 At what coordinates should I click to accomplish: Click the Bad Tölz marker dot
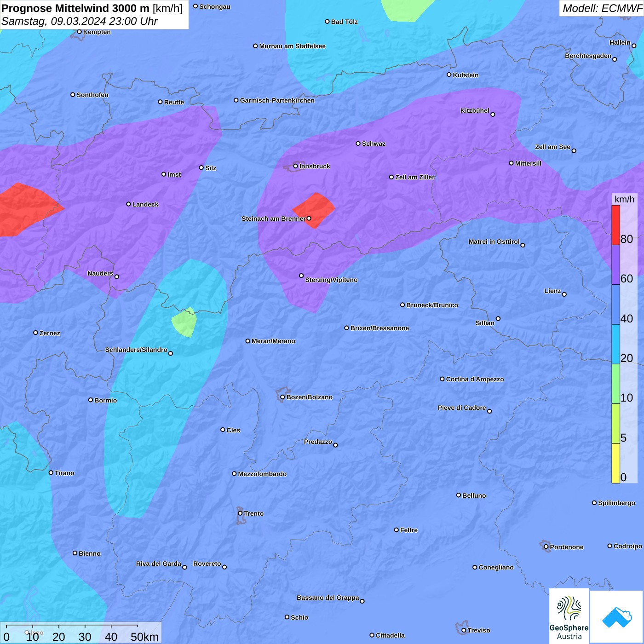click(x=327, y=22)
